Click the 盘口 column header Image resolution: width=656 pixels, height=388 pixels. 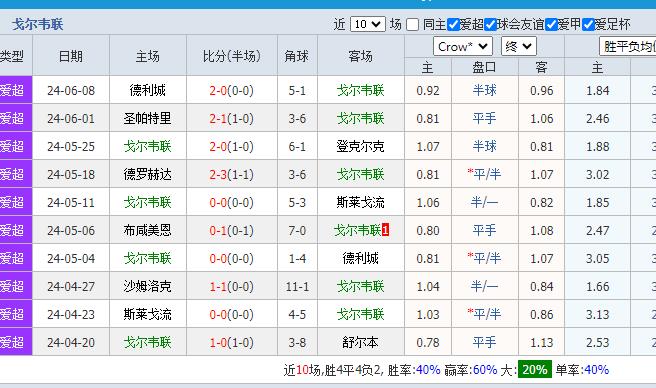484,67
